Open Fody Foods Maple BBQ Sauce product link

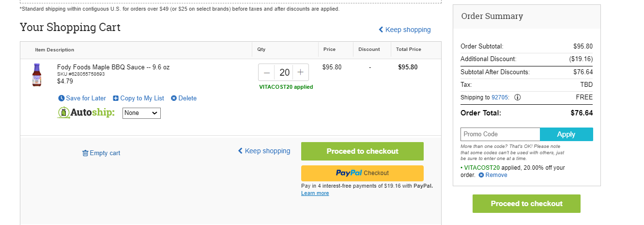point(113,67)
